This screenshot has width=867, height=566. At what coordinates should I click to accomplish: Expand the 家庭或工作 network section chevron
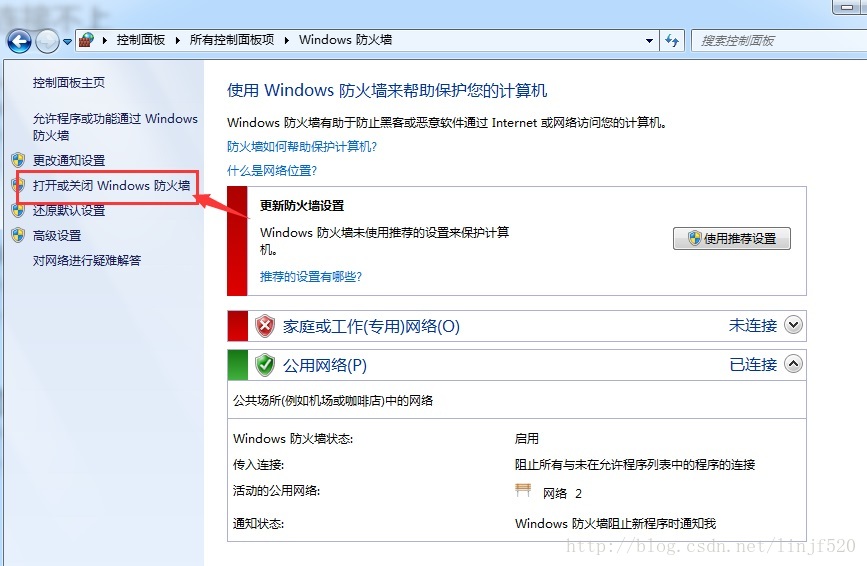click(x=793, y=324)
